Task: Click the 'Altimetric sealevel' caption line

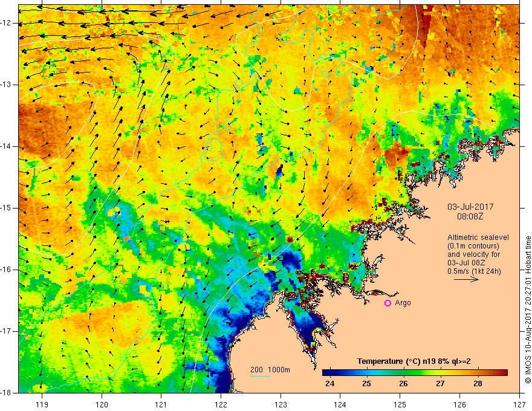Action: [x=478, y=238]
